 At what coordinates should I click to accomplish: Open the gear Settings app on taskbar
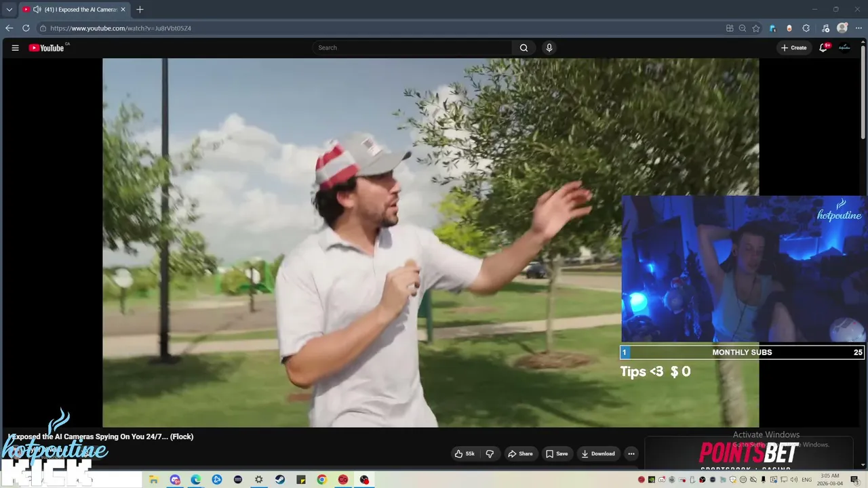259,480
